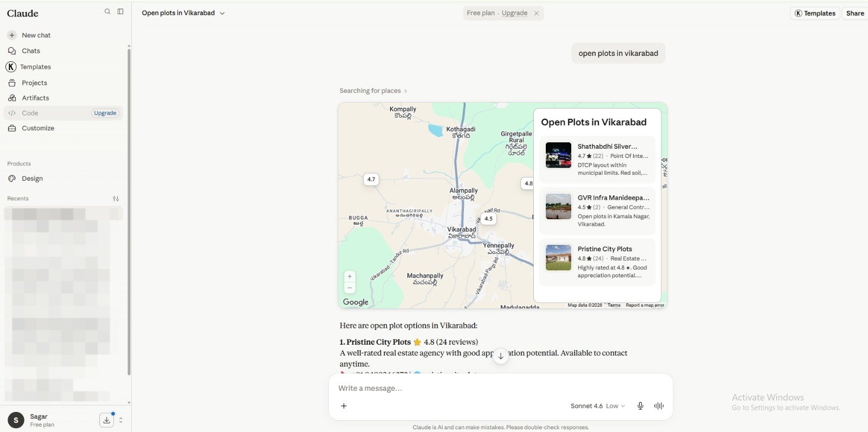
Task: Select the Code item in sidebar
Action: tap(63, 113)
